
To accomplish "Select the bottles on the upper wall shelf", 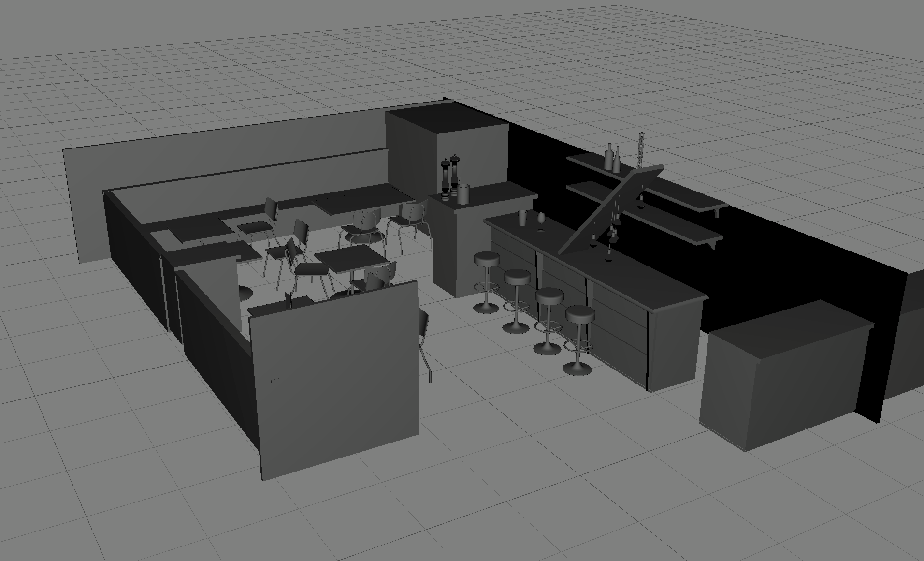I will pyautogui.click(x=613, y=157).
